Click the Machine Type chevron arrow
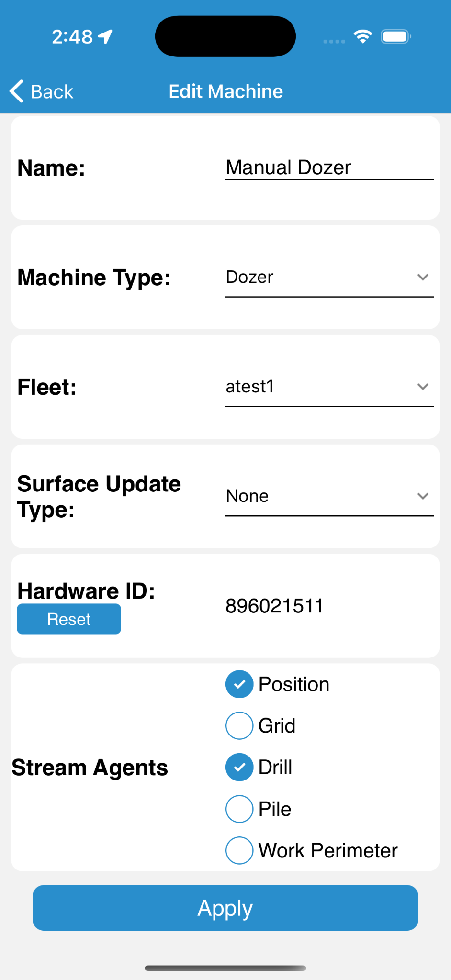The width and height of the screenshot is (451, 980). click(423, 277)
